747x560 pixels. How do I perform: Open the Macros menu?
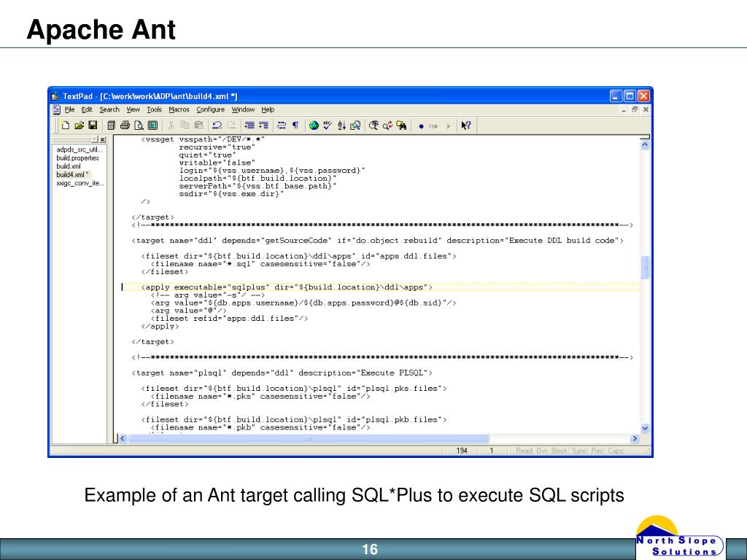pyautogui.click(x=179, y=109)
